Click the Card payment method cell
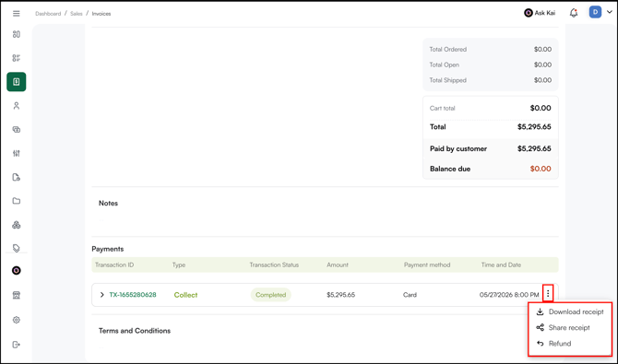The height and width of the screenshot is (364, 618). tap(410, 295)
